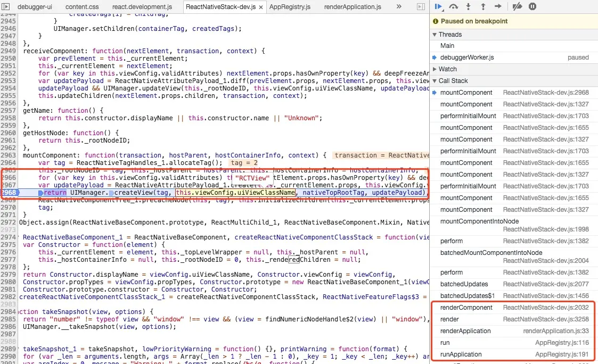
Task: Open react.development.js tab
Action: pos(142,7)
